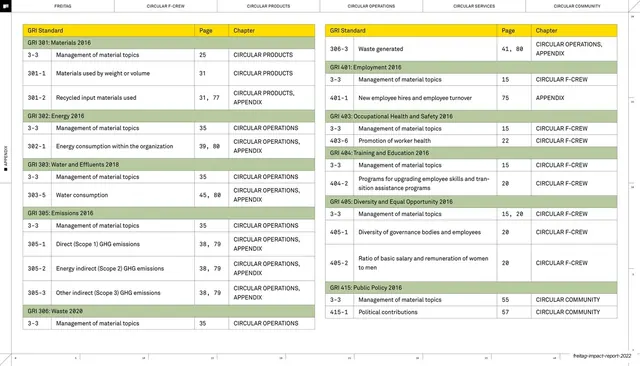Click the '22' page cell
The width and height of the screenshot is (640, 366).
click(x=514, y=141)
